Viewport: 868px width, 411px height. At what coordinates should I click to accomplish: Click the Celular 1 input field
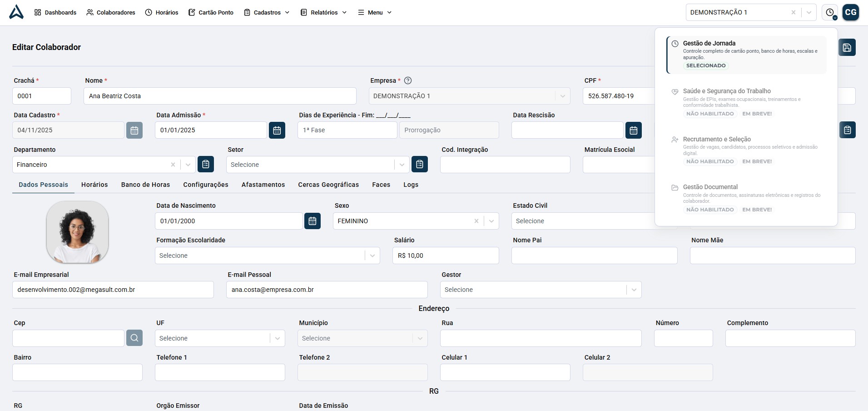(505, 372)
